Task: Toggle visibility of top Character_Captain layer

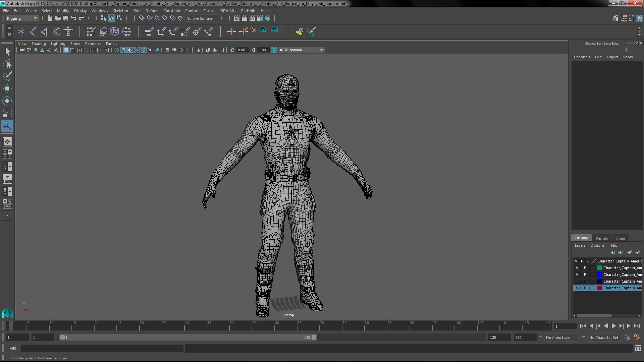Action: [576, 261]
